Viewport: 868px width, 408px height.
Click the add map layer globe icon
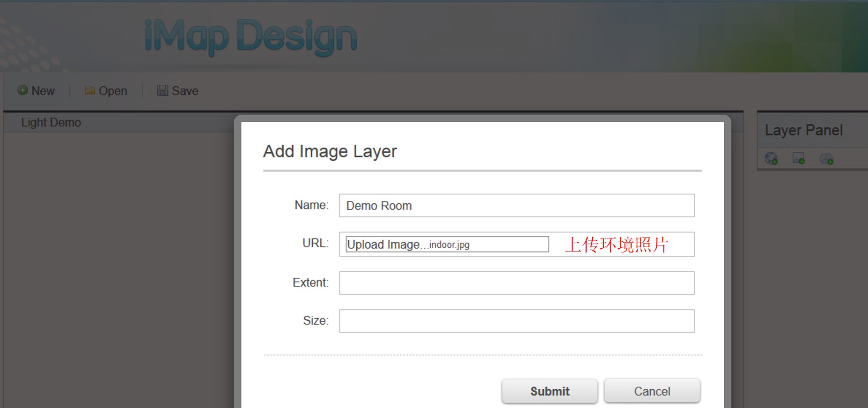click(x=771, y=158)
